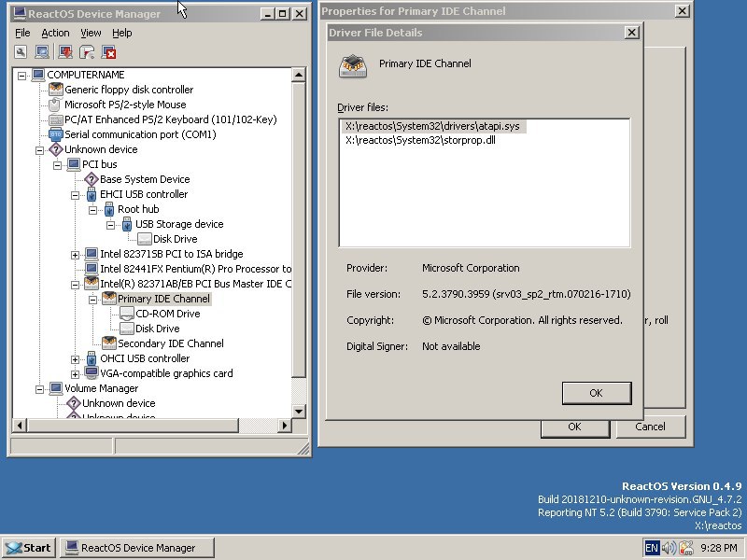
Task: Click the horizontal scroll left arrow
Action: click(19, 426)
